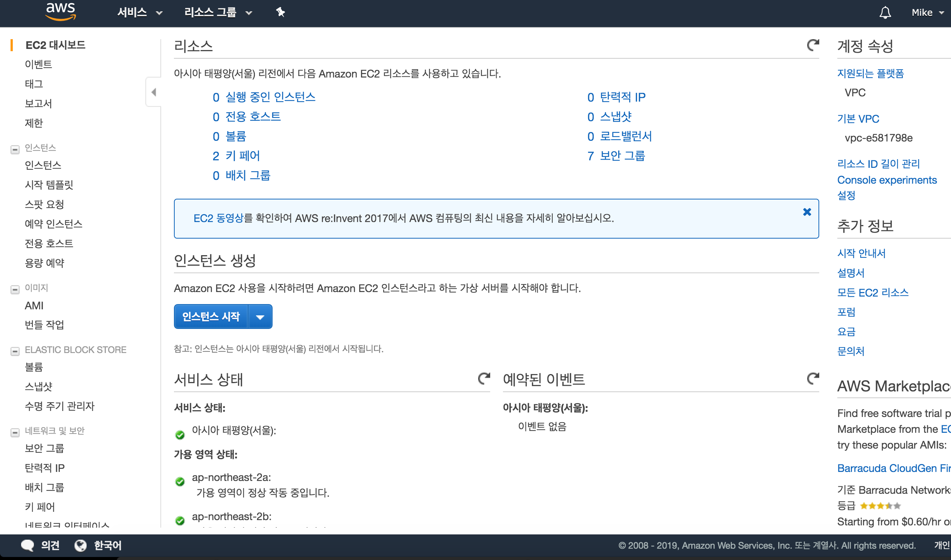The height and width of the screenshot is (560, 951).
Task: Select 시작 템플릿 in sidebar
Action: [49, 184]
